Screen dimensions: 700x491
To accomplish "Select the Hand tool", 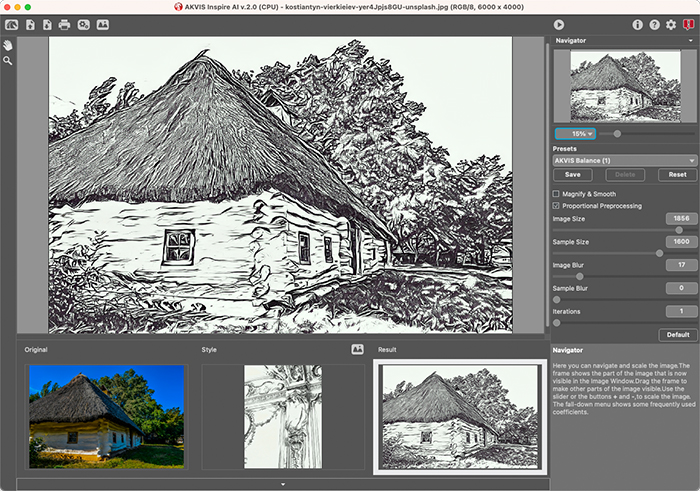I will [8, 46].
